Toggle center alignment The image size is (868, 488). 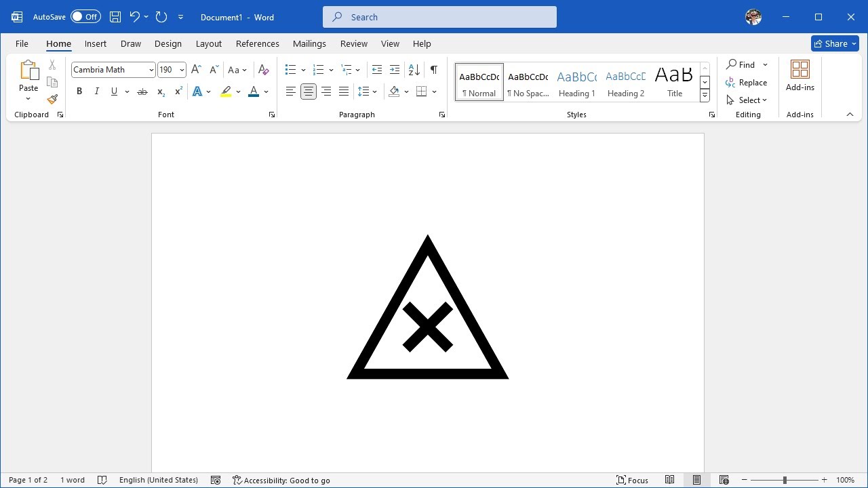pos(309,91)
